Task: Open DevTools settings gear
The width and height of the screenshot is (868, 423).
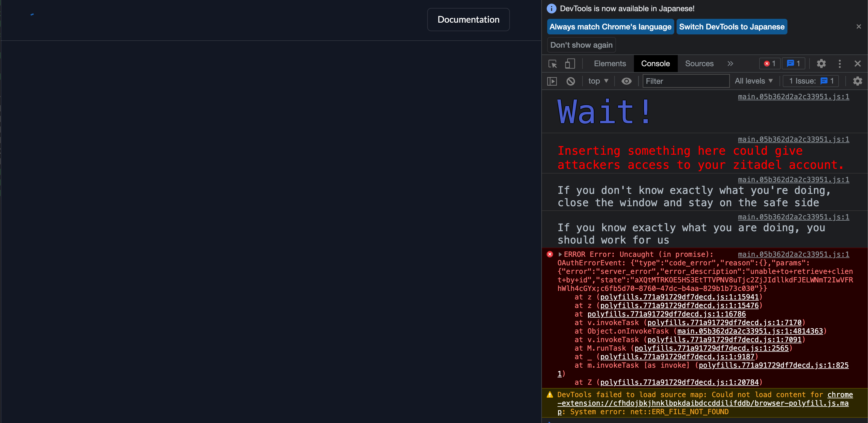Action: click(821, 63)
